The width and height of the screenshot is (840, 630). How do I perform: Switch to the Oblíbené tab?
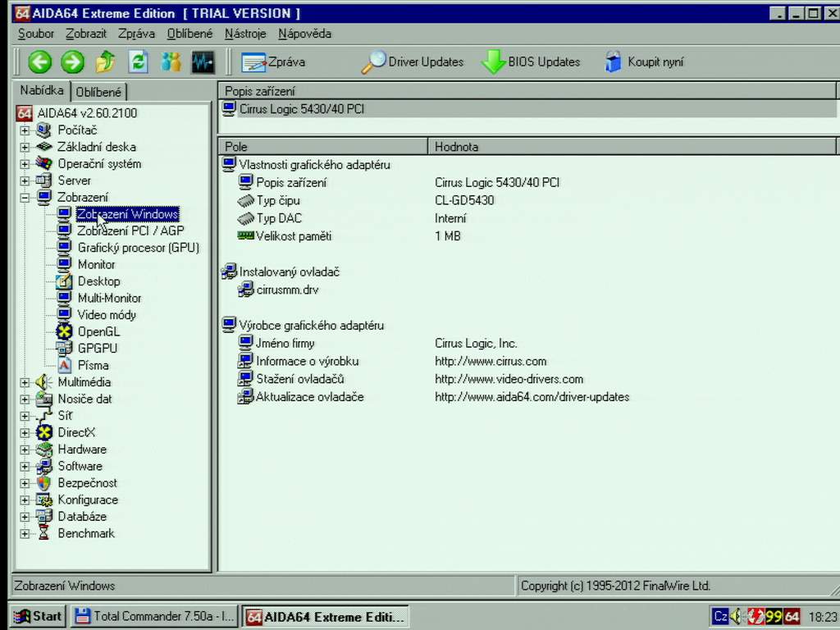click(x=98, y=92)
